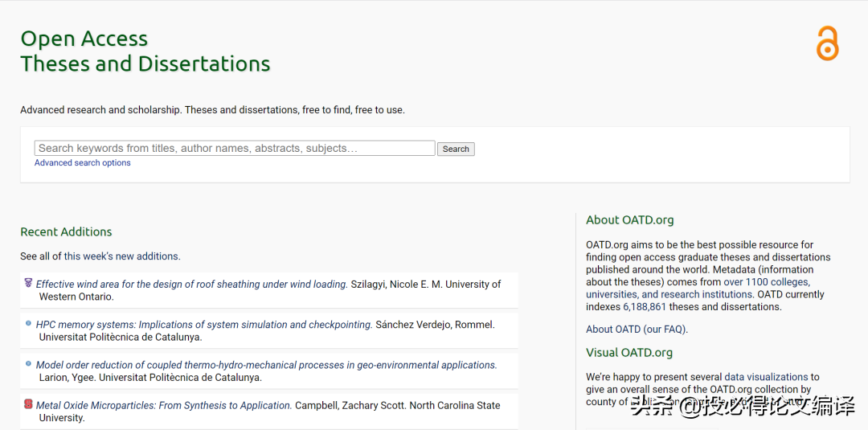868x430 pixels.
Task: Open the data visualizations link
Action: (x=766, y=377)
